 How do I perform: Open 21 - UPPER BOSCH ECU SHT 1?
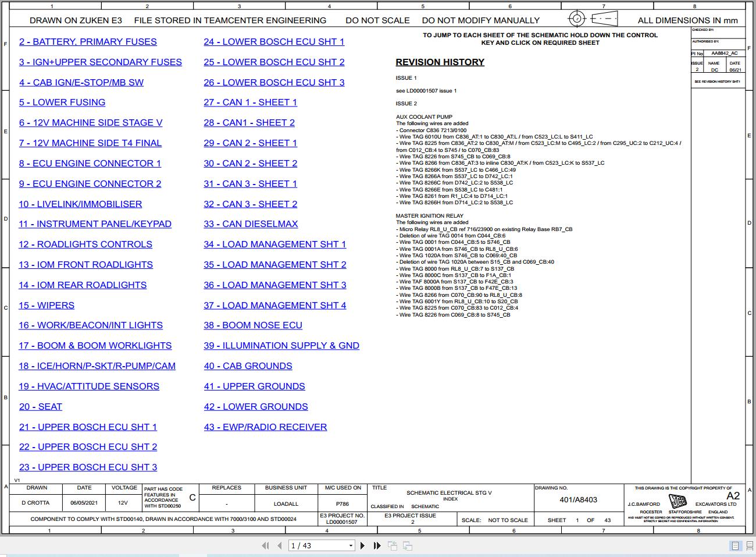[x=88, y=427]
